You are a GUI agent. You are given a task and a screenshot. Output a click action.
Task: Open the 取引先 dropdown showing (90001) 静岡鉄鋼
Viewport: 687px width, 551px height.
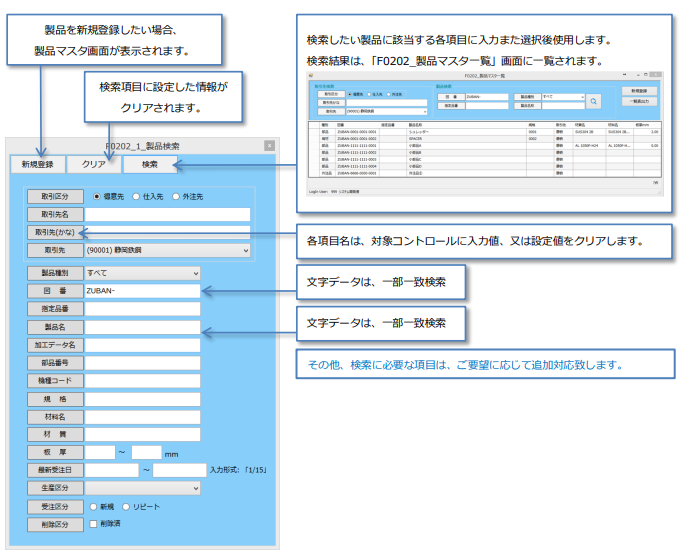tap(167, 251)
